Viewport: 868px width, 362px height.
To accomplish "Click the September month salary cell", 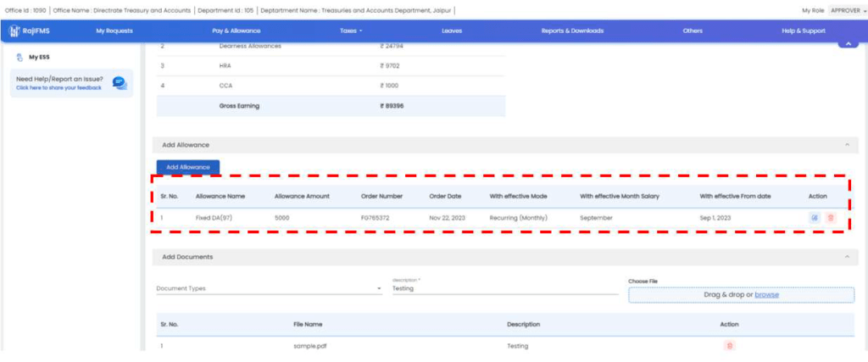I will [x=596, y=218].
